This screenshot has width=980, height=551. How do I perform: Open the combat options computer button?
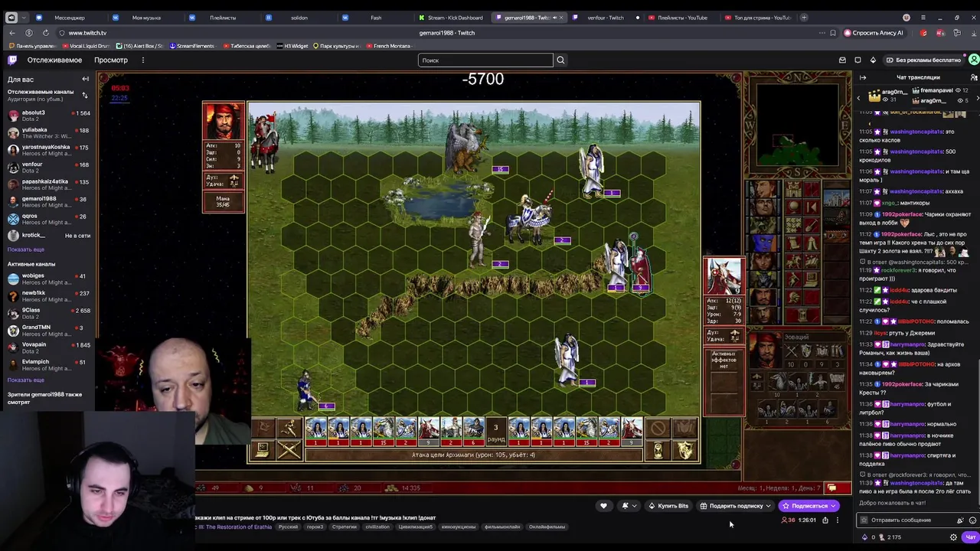[263, 451]
